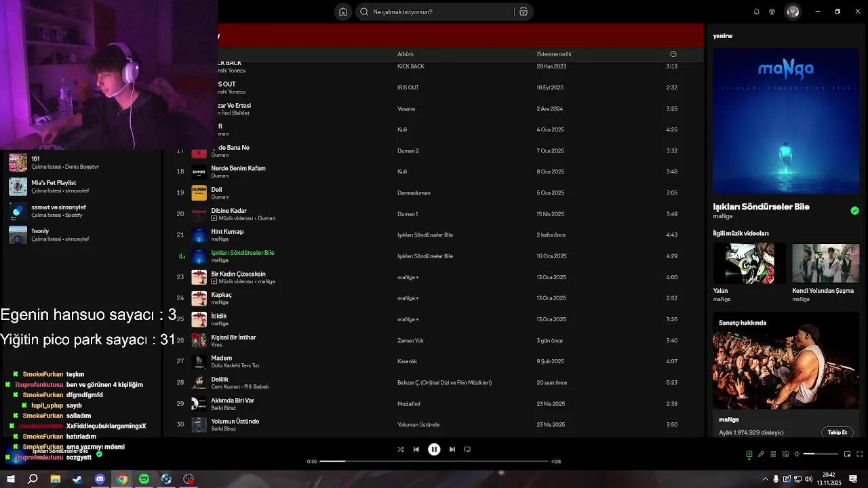Toggle the repeat button
This screenshot has width=868, height=488.
coord(467,449)
